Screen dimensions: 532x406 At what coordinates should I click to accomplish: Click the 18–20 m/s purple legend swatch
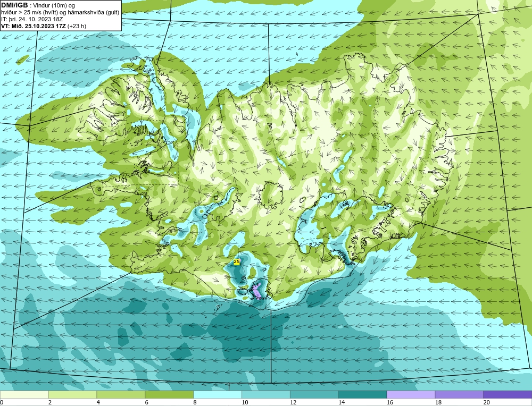[459, 394]
